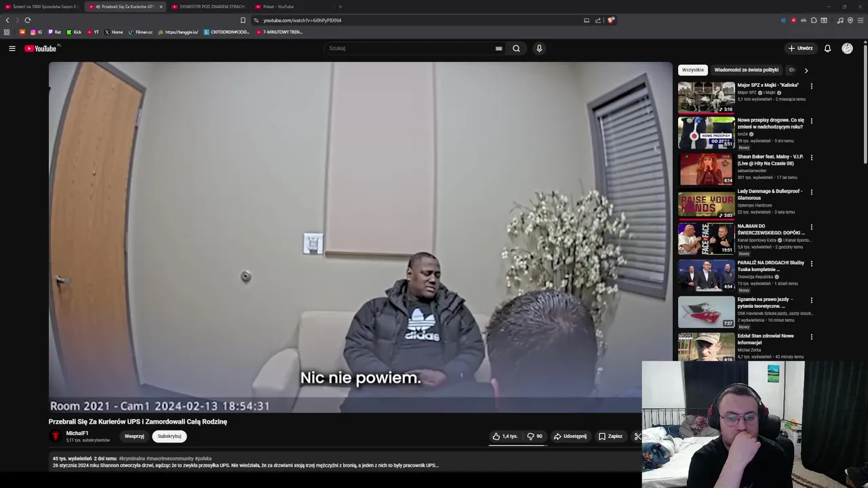Click the Wesprzyj button
Screen dimensions: 868x488
tap(134, 436)
